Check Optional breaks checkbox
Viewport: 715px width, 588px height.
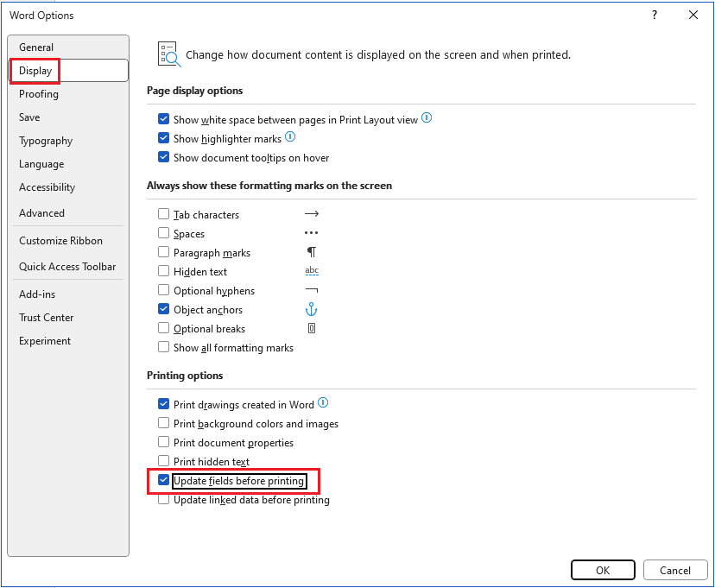pyautogui.click(x=164, y=328)
